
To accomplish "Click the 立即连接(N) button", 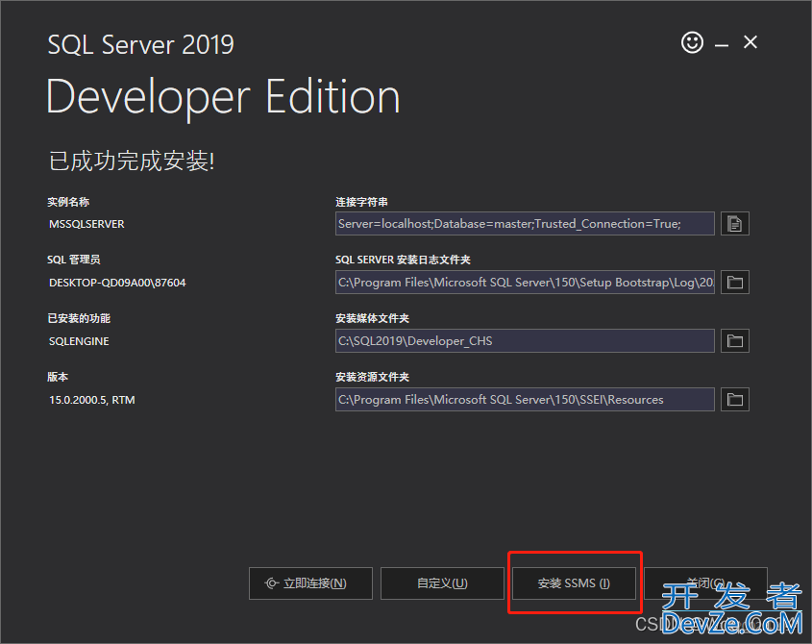I will tap(310, 583).
